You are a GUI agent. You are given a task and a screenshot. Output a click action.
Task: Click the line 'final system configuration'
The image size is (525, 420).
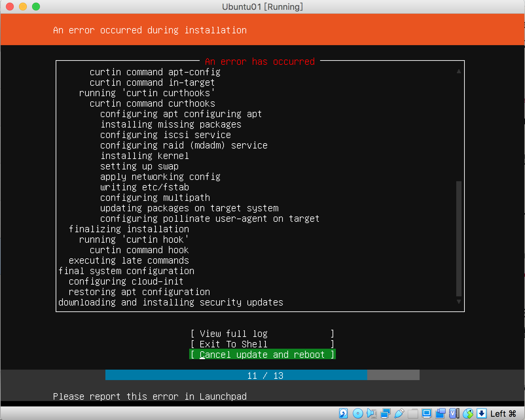pyautogui.click(x=126, y=271)
